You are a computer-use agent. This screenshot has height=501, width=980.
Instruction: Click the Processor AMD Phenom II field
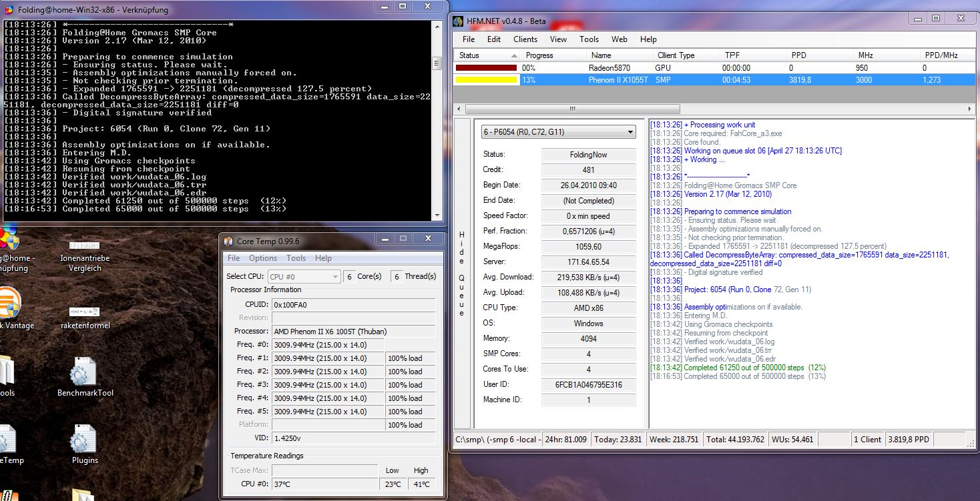coord(353,331)
